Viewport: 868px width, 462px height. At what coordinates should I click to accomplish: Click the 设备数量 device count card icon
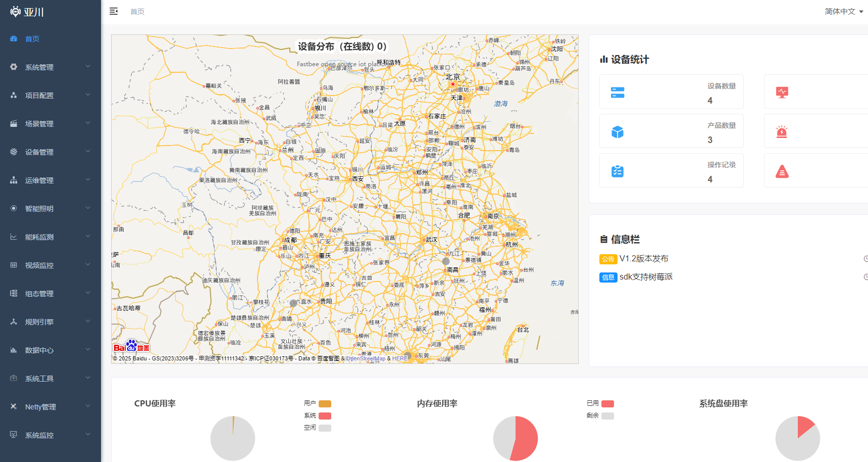tap(617, 92)
